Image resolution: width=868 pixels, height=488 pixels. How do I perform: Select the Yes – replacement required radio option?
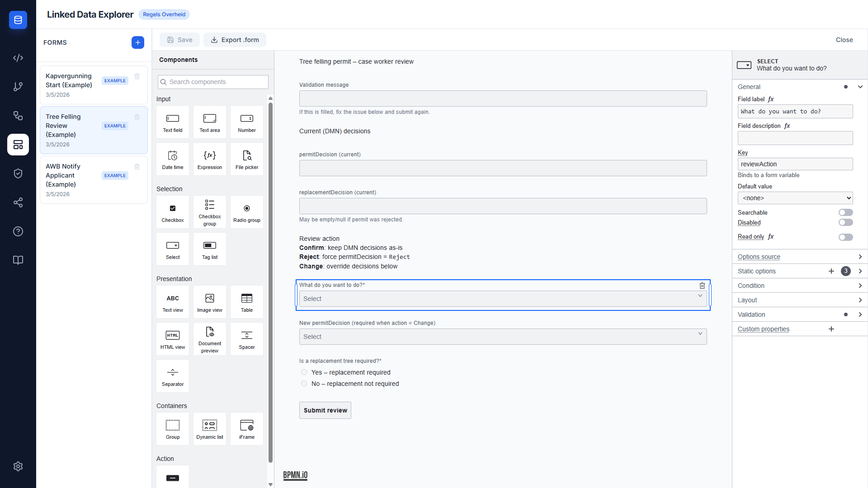tap(303, 372)
